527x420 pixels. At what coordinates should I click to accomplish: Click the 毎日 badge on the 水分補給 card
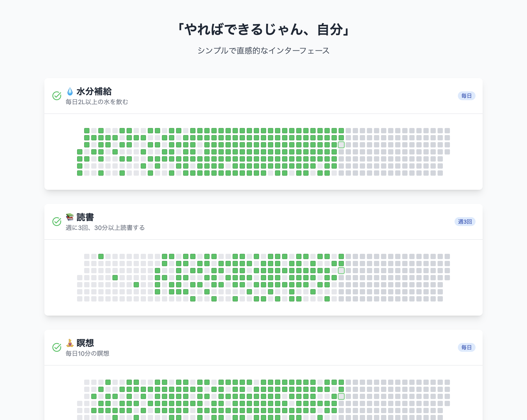click(x=466, y=96)
